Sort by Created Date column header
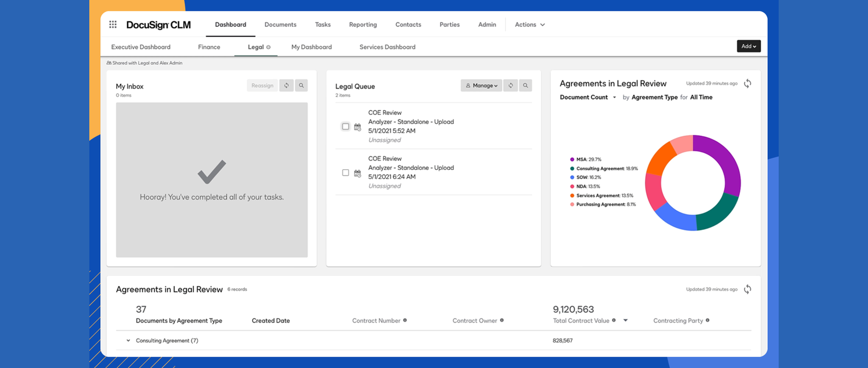Image resolution: width=868 pixels, height=368 pixels. coord(271,321)
